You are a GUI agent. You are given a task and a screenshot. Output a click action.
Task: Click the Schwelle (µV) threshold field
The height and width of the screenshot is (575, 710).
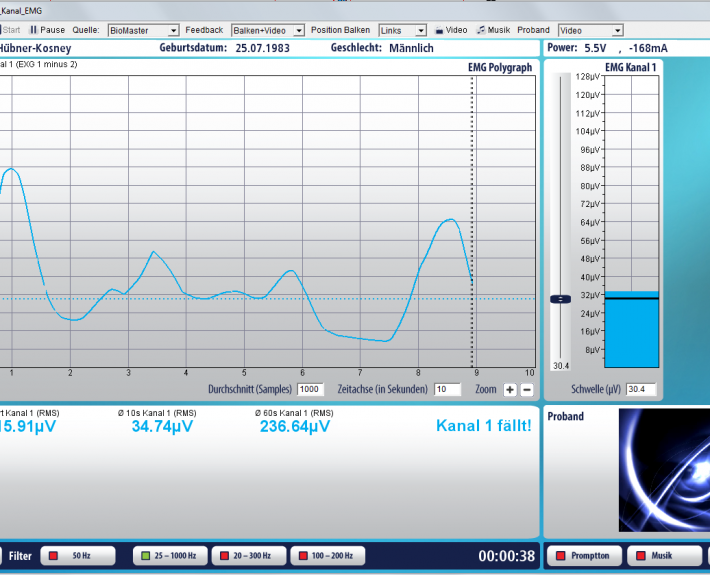coord(641,389)
